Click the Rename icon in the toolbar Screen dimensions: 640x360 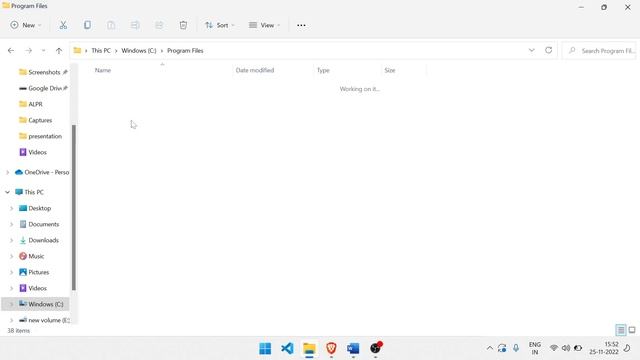pos(135,25)
